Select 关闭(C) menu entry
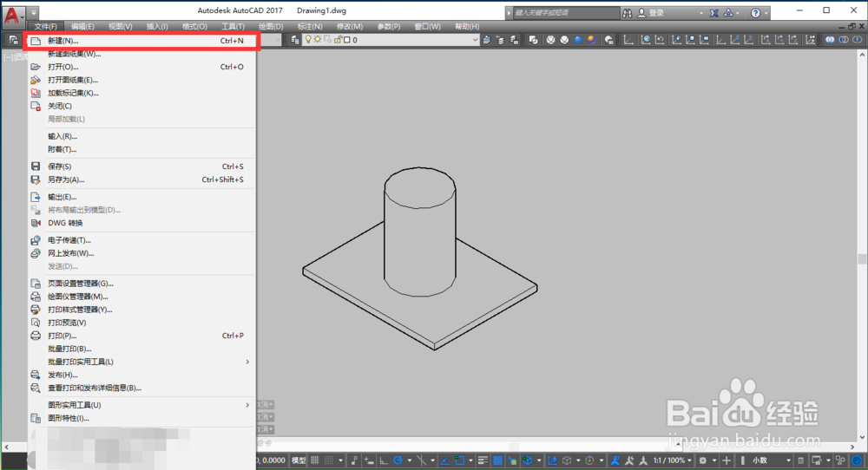This screenshot has width=868, height=470. pos(141,106)
